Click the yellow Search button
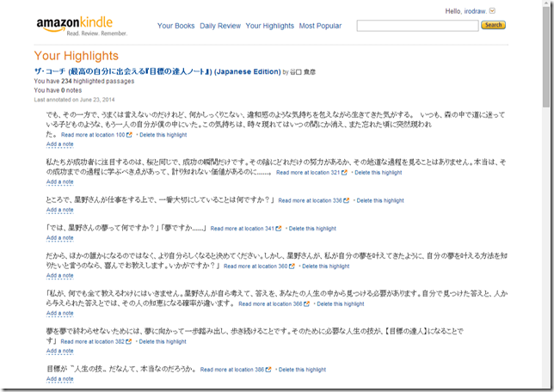The width and height of the screenshot is (554, 392). (x=493, y=25)
